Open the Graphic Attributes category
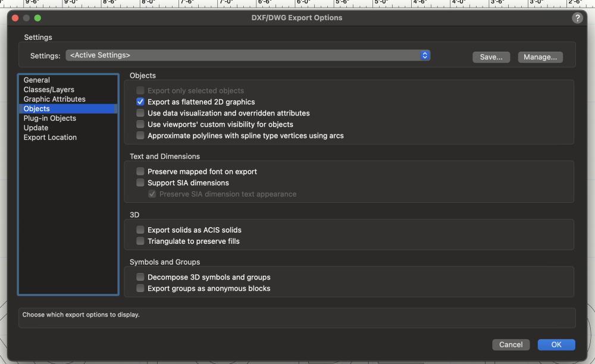 pos(54,99)
